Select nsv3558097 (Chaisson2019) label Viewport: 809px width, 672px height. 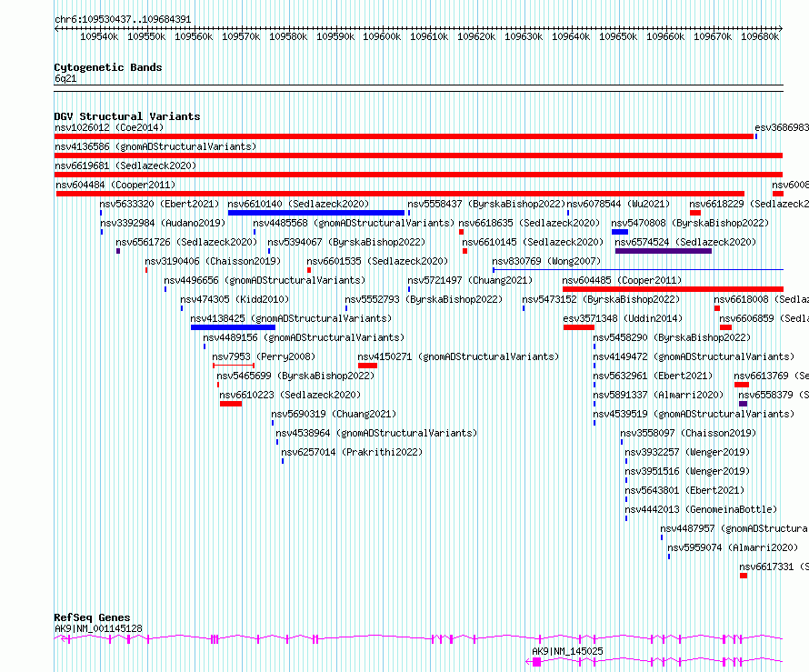pyautogui.click(x=688, y=433)
